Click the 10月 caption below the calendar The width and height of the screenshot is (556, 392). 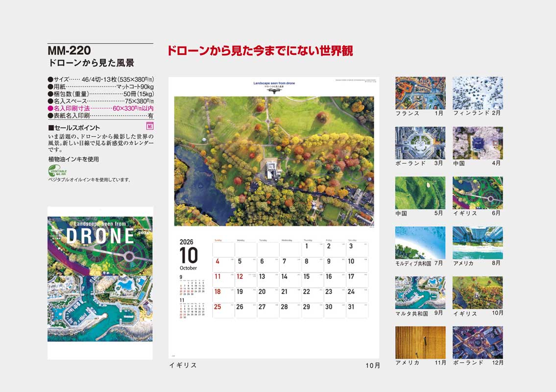pyautogui.click(x=373, y=366)
